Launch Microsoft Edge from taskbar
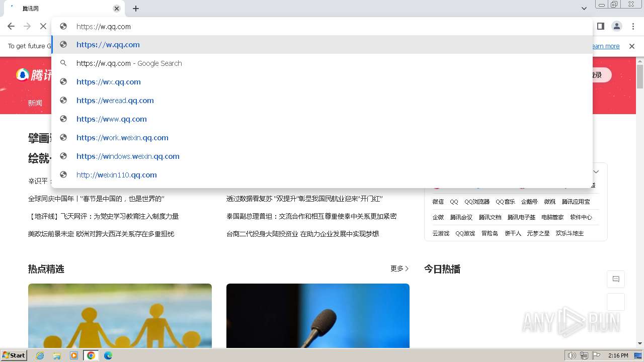Screen dimensions: 644x362 [108, 355]
